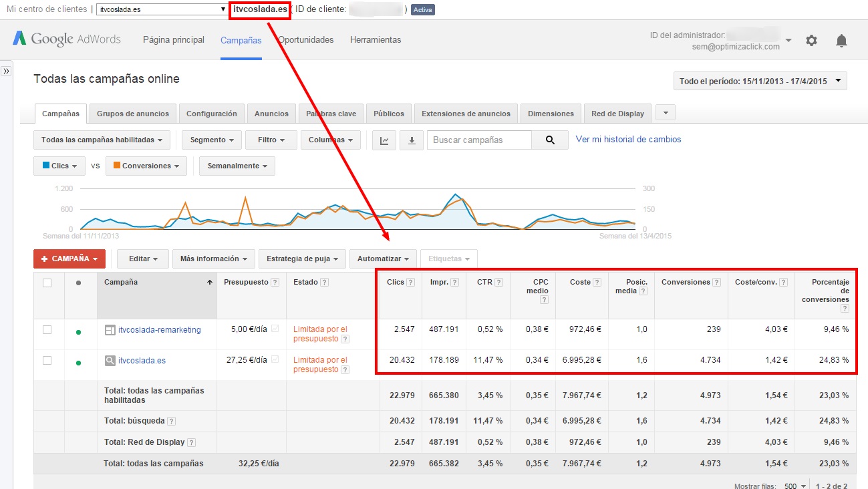Expand the Segmento dropdown
868x489 pixels.
tap(212, 140)
